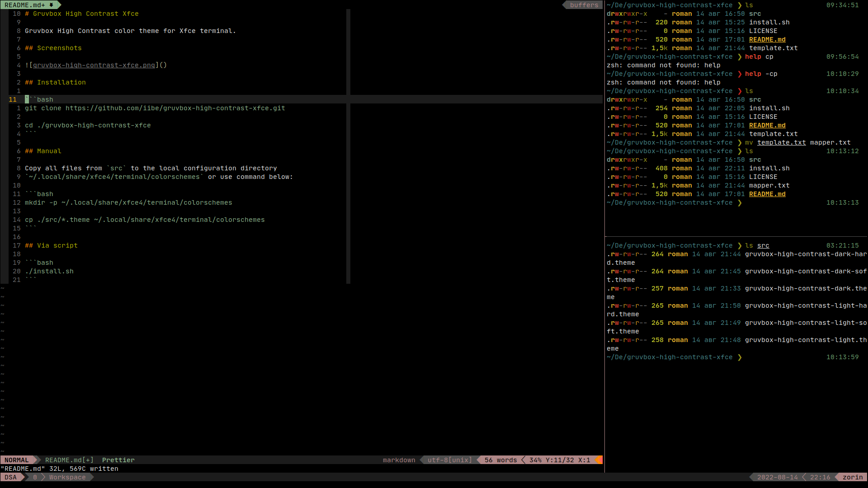Screen dimensions: 868x488
Task: Click the 56 words count segment
Action: click(x=500, y=460)
